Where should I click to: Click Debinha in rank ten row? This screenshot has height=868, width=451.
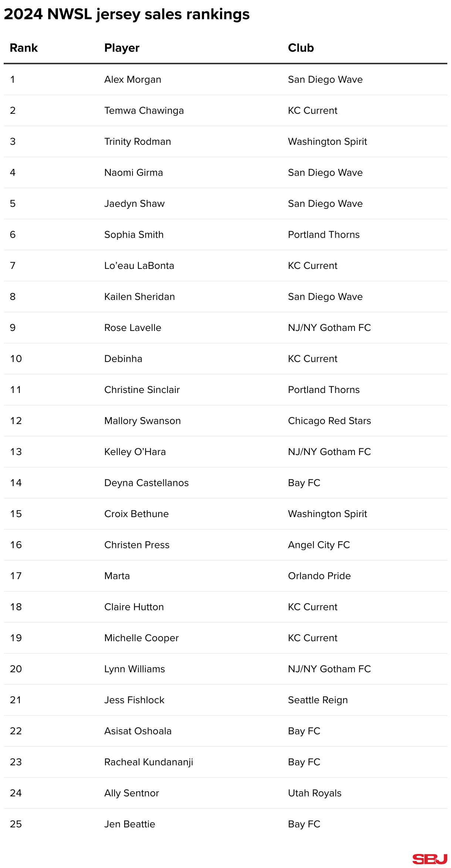click(x=123, y=359)
